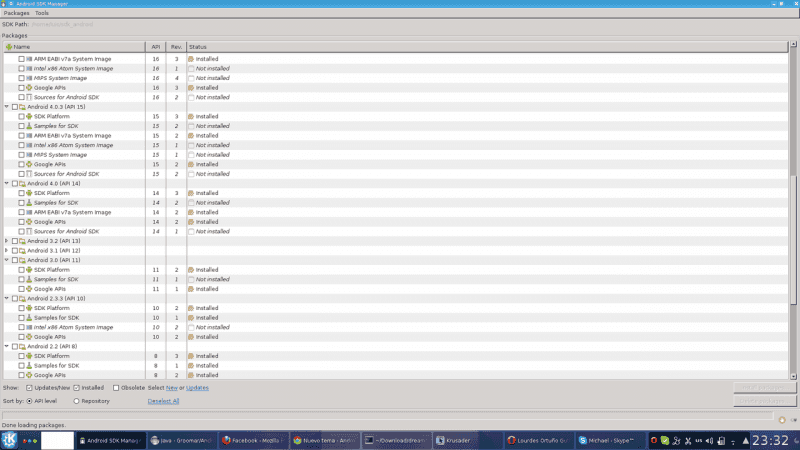Click the 'Done loading packages.' status text

point(34,425)
